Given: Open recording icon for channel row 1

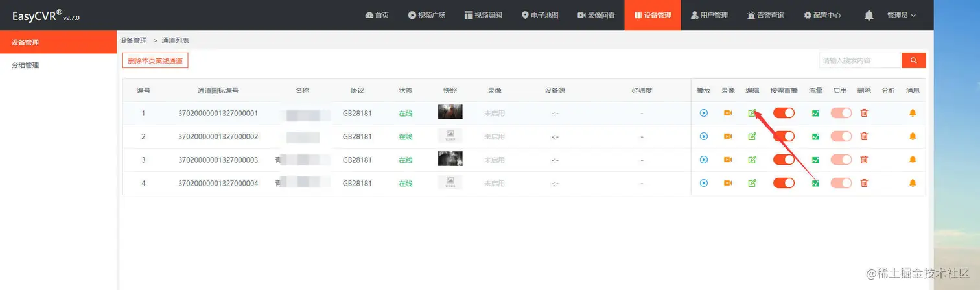Looking at the screenshot, I should pos(728,113).
